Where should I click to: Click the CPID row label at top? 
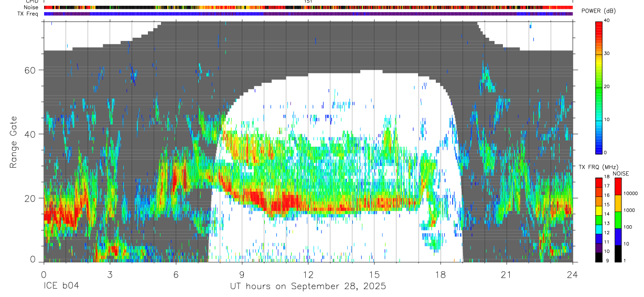coord(32,2)
